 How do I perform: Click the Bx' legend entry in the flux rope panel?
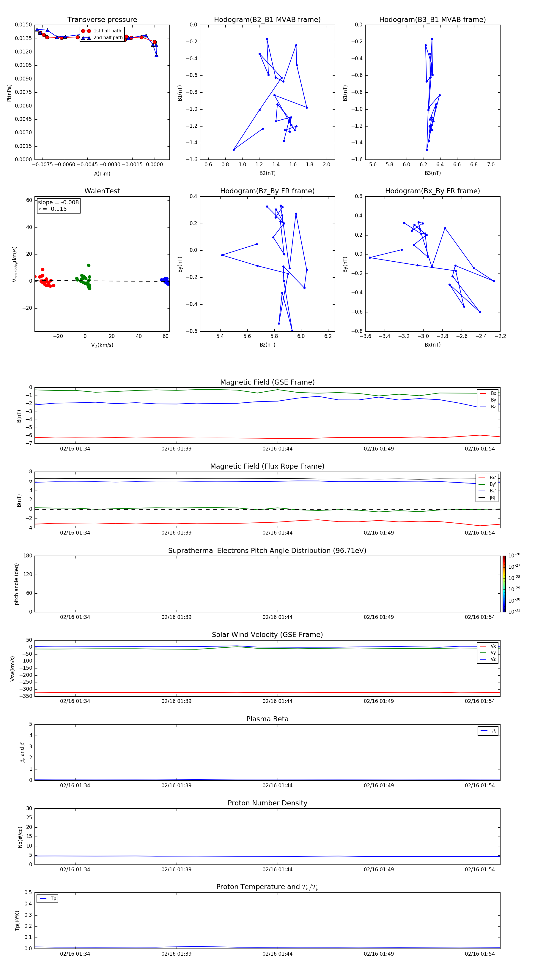point(487,478)
